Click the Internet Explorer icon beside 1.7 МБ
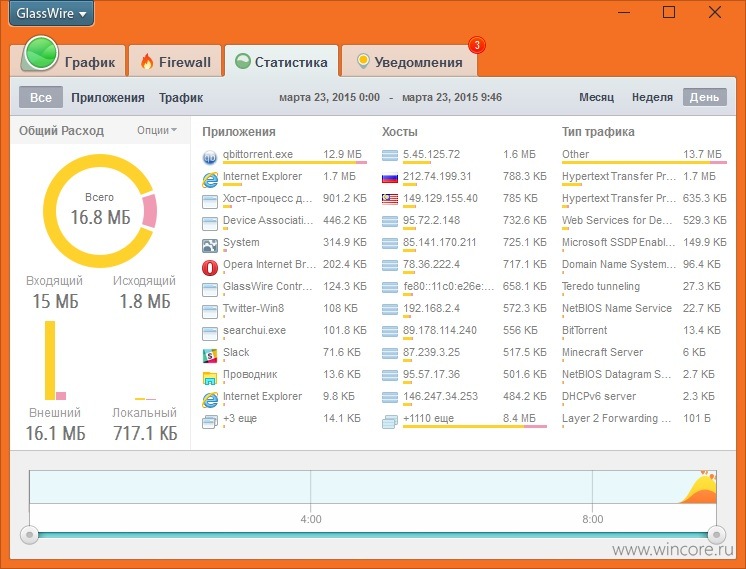Viewport: 746px width, 569px height. click(x=210, y=179)
